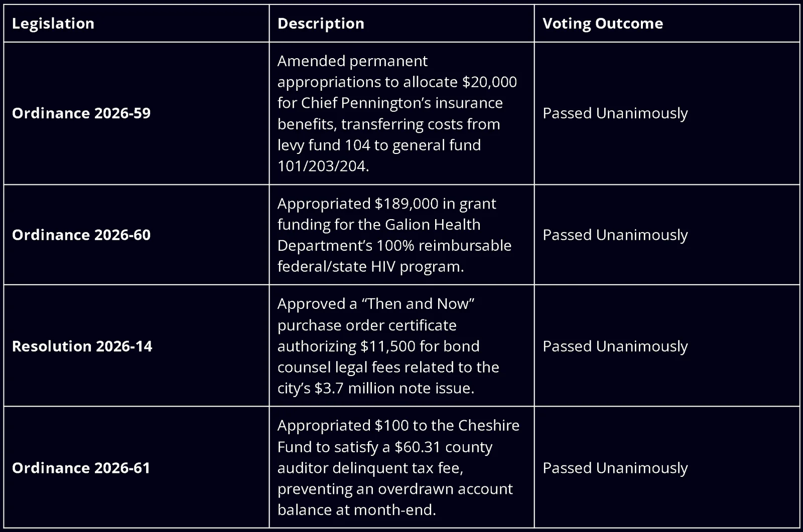Click the $20,000 amount text
803x532 pixels.
pyautogui.click(x=490, y=82)
